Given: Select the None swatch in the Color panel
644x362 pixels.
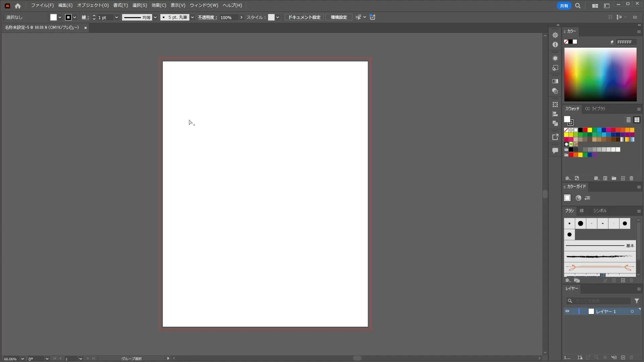Looking at the screenshot, I should (x=566, y=42).
